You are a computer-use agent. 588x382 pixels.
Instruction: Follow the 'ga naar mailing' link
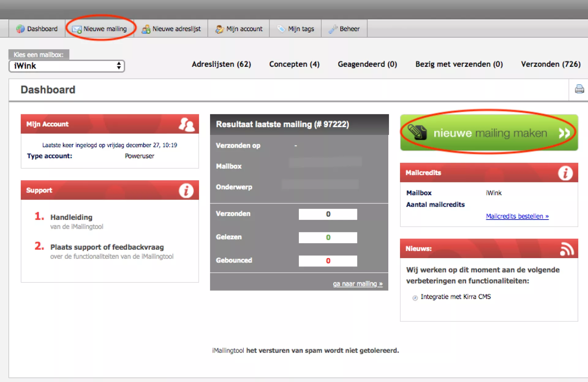357,284
